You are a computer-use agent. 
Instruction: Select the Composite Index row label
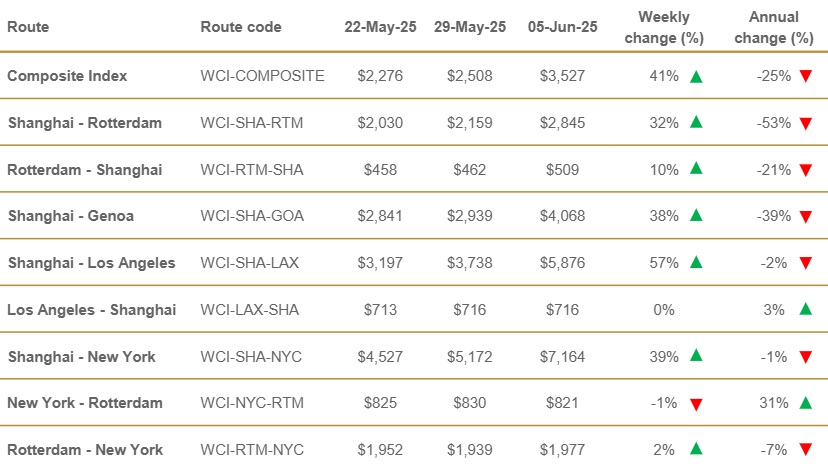[x=65, y=76]
